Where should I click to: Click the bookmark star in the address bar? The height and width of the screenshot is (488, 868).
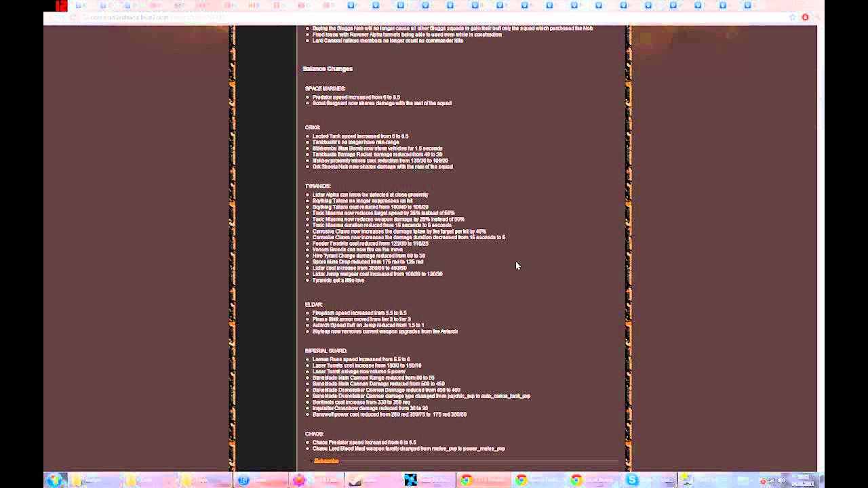(x=792, y=17)
